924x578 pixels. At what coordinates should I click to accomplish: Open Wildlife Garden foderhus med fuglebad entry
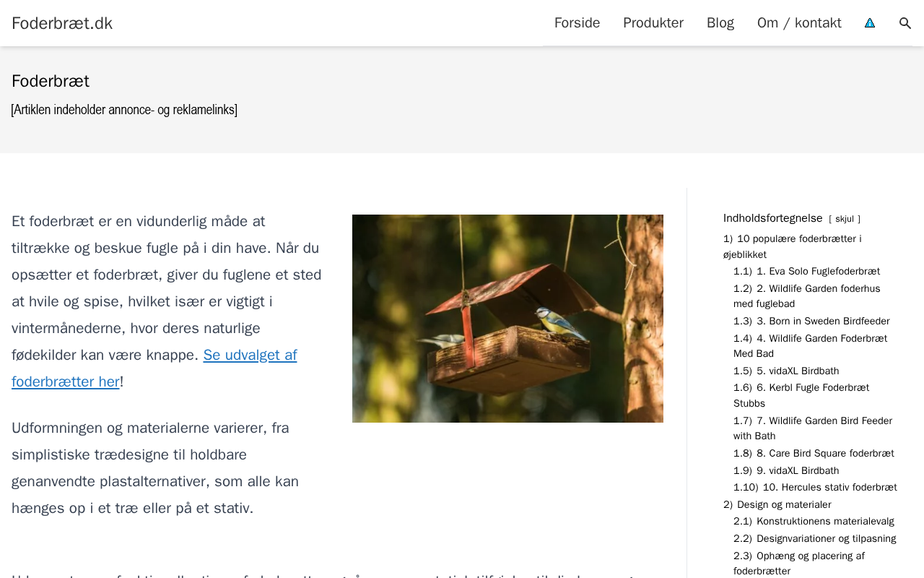pyautogui.click(x=807, y=296)
